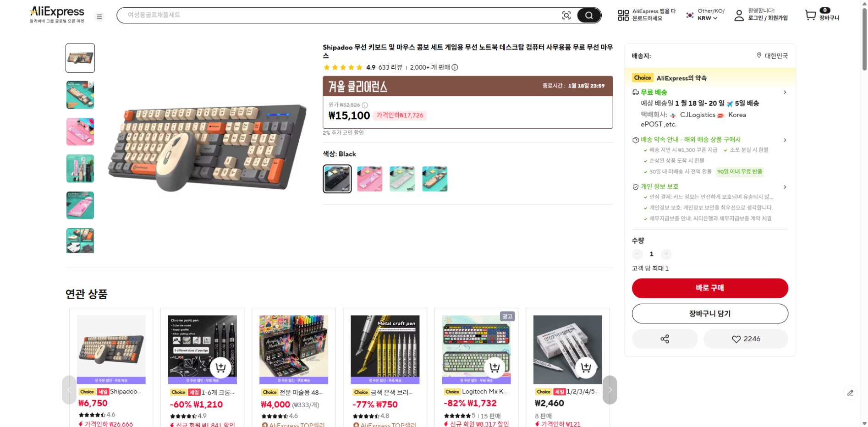Click the 장바구니 담기 button
Screen dimensions: 868x427
(710, 314)
